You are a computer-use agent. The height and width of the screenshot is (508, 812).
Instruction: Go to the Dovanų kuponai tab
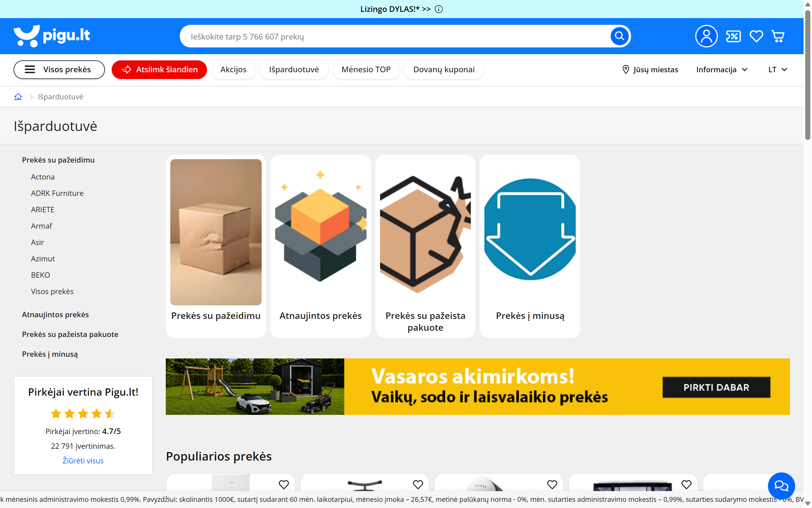coord(443,69)
